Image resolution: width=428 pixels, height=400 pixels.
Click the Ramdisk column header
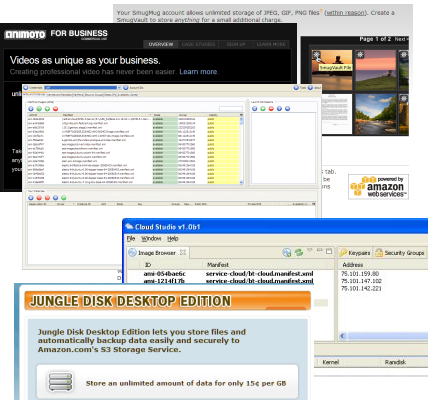click(395, 362)
